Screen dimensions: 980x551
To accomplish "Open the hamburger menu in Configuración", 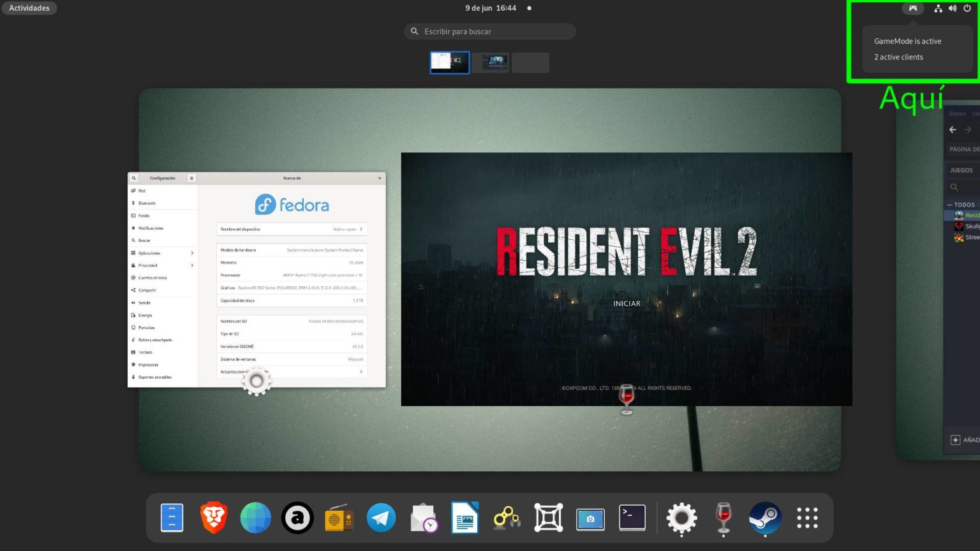I will tap(191, 178).
